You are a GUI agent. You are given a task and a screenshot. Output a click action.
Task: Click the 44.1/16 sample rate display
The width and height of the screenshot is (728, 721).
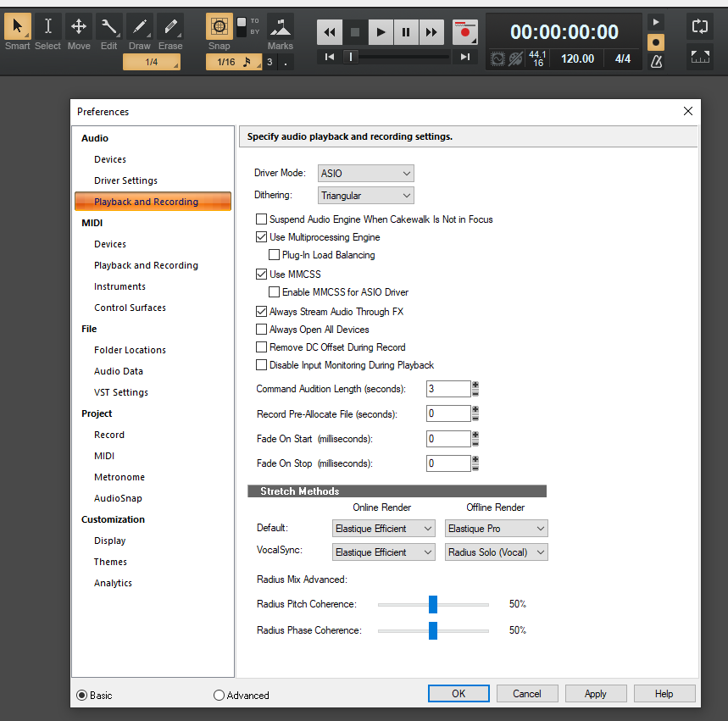[x=537, y=58]
